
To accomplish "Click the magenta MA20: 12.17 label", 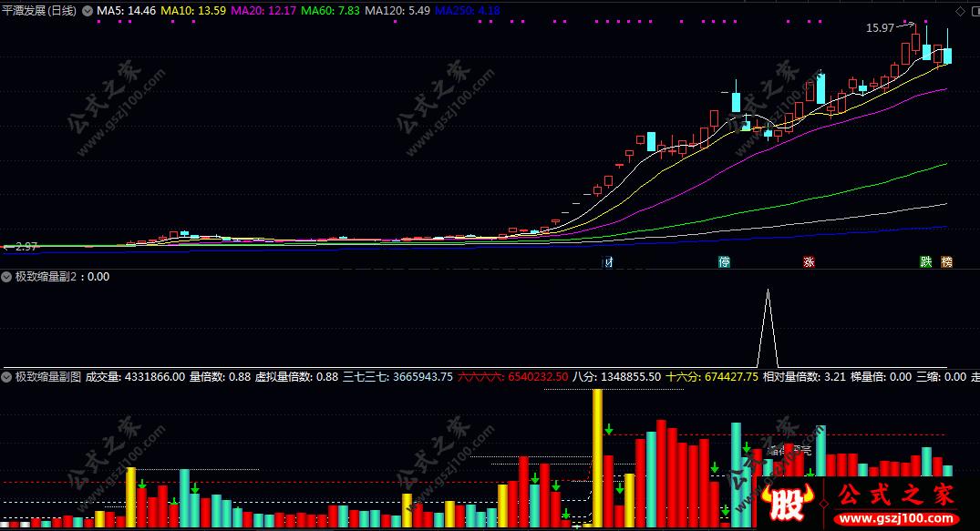I will pyautogui.click(x=263, y=11).
